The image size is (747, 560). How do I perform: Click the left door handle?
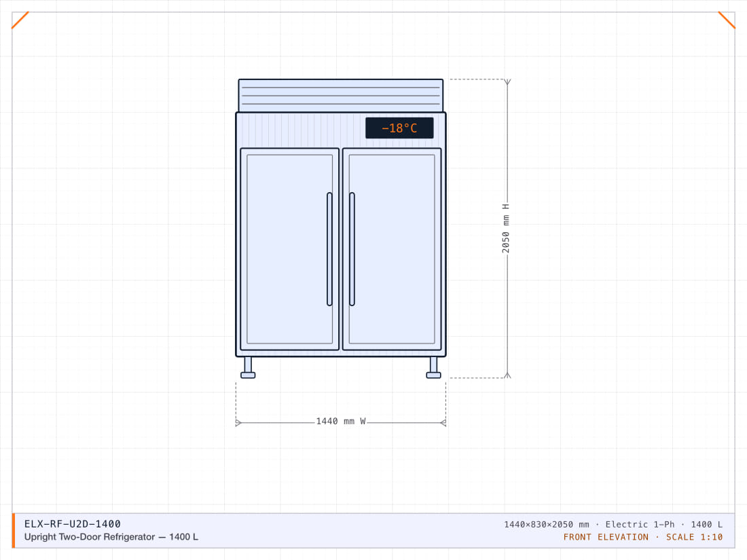pos(329,249)
